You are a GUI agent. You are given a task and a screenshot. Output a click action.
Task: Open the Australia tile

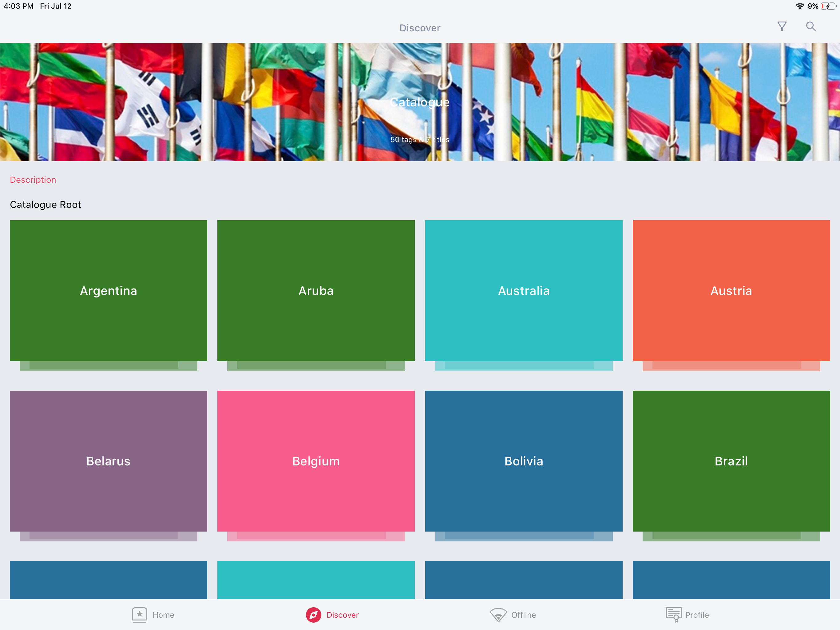(524, 291)
